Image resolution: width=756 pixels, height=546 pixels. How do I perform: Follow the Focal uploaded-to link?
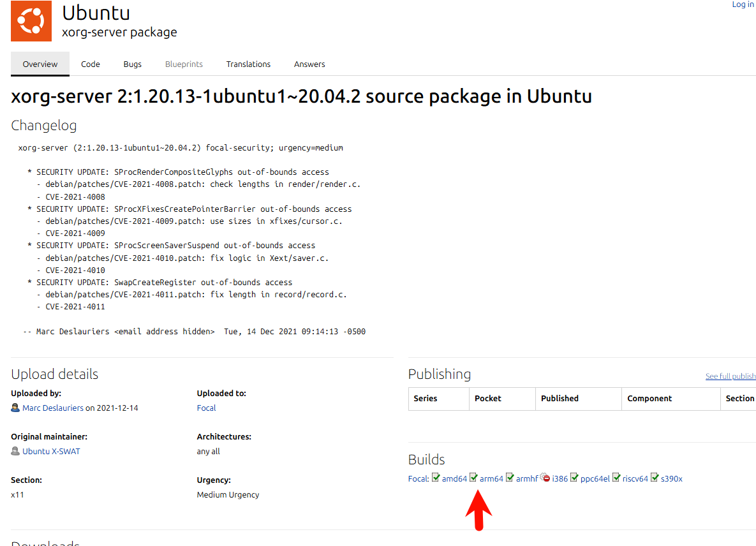click(206, 408)
